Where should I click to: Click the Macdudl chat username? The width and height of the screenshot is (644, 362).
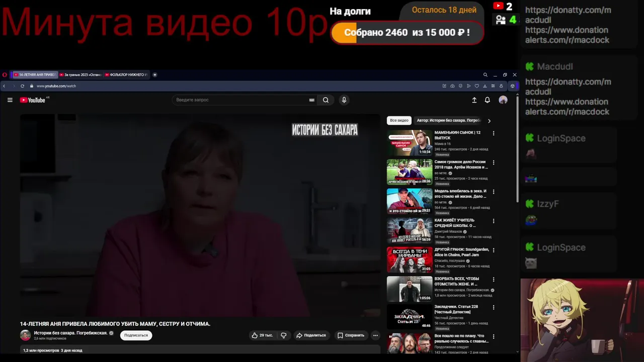pos(554,67)
